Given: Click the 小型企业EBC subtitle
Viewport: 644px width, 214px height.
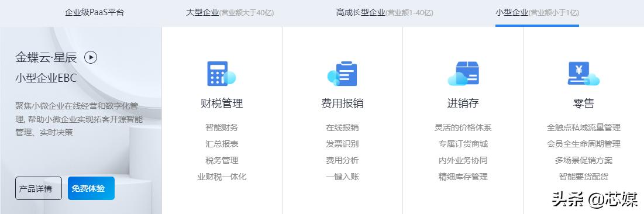Looking at the screenshot, I should click(46, 78).
